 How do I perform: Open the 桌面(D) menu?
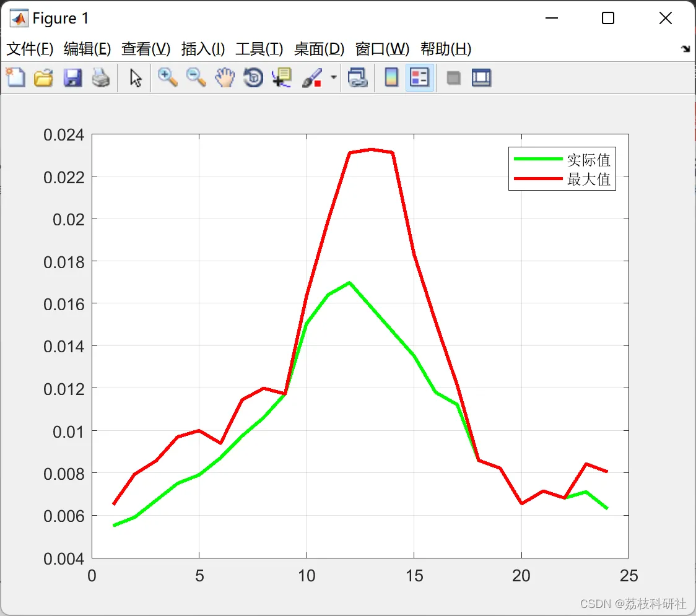coord(319,49)
